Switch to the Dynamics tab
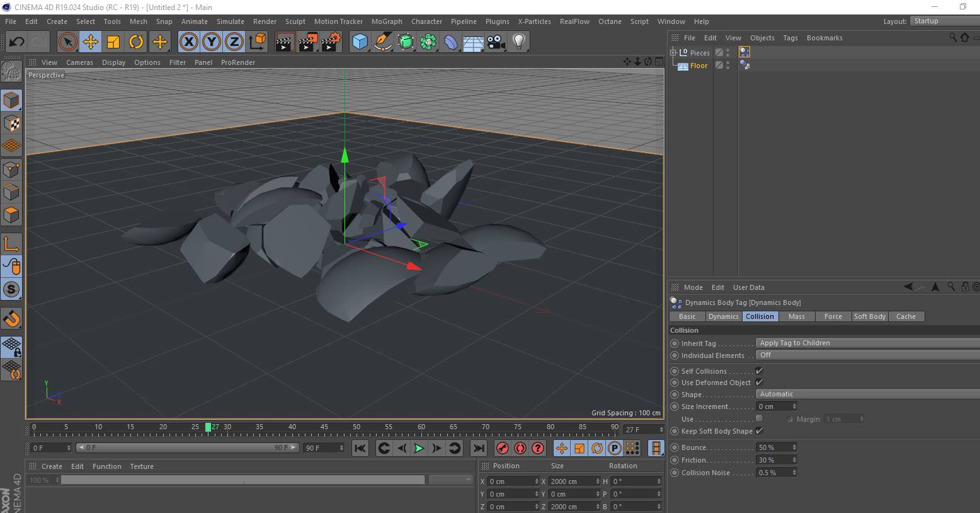 pyautogui.click(x=723, y=316)
